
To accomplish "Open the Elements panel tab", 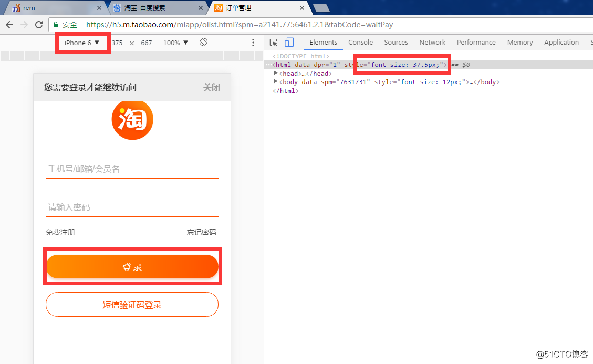I will pyautogui.click(x=324, y=43).
